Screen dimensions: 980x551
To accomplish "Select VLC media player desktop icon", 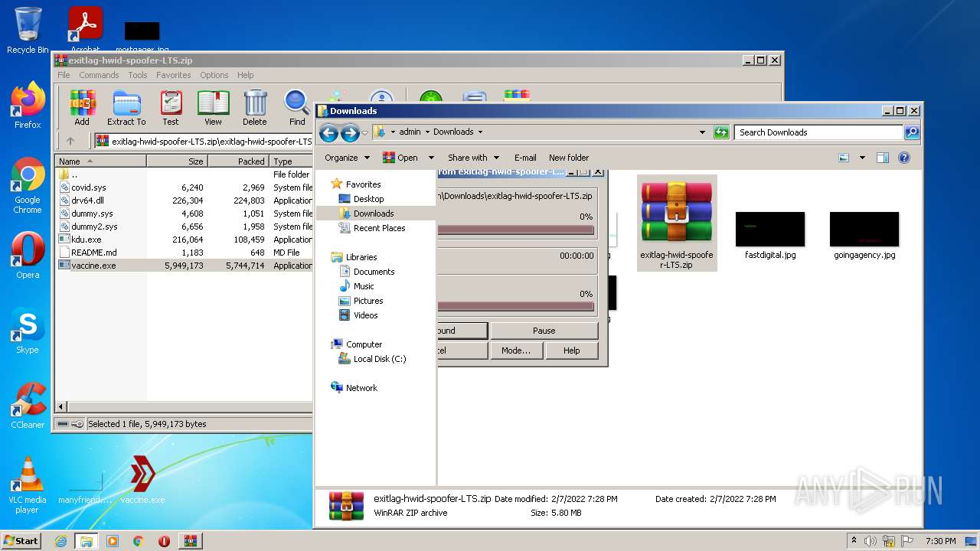I will (x=28, y=485).
